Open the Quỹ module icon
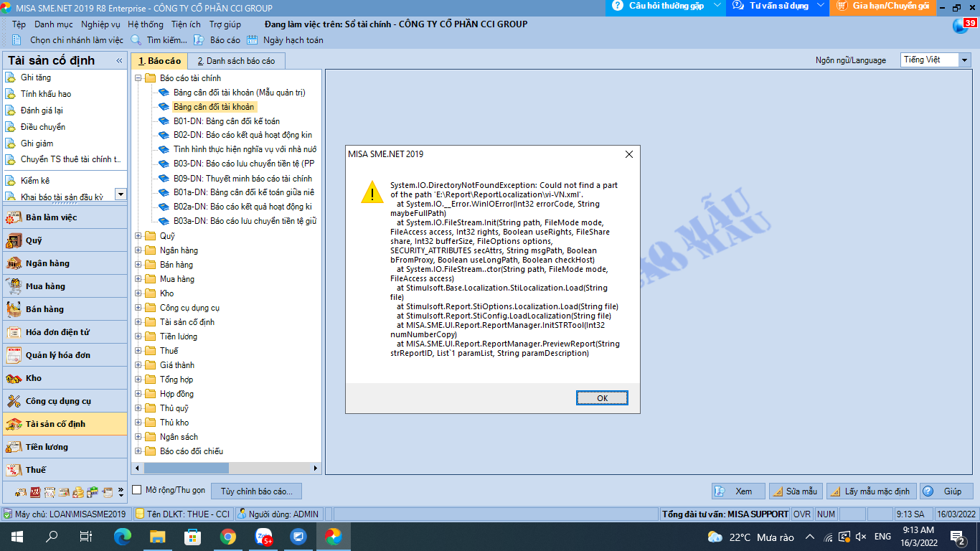Screen dimensions: 980x551 (14, 240)
